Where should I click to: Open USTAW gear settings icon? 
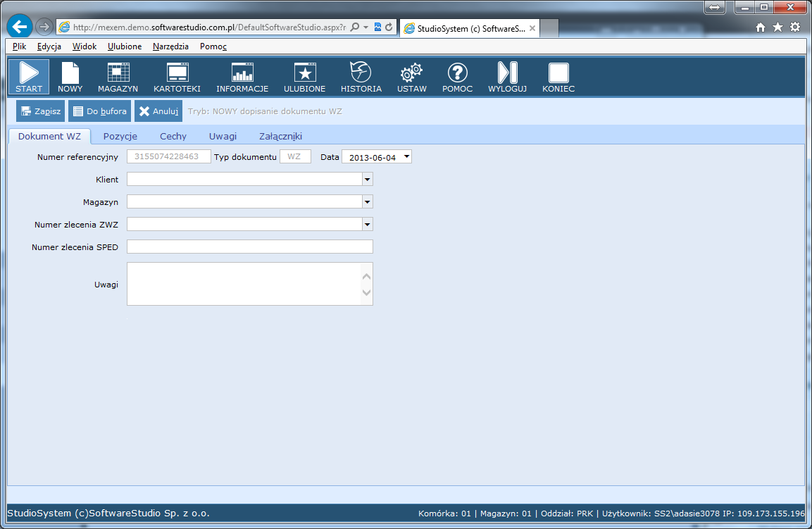412,77
